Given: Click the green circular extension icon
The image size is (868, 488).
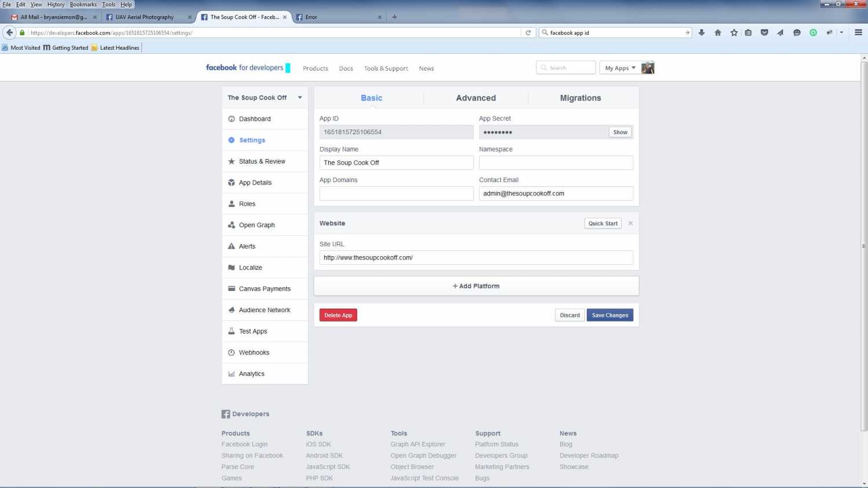Looking at the screenshot, I should [x=813, y=33].
